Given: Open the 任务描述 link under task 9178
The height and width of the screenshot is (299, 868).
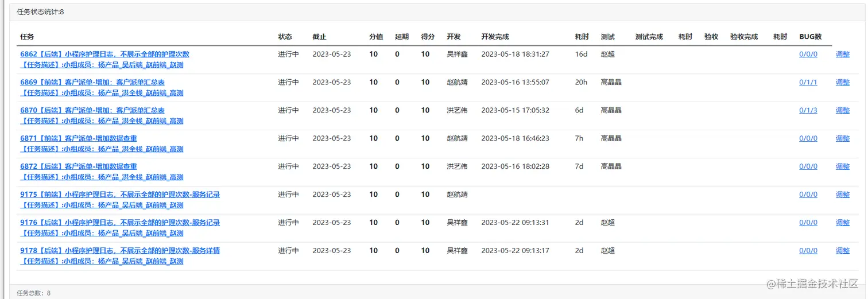Looking at the screenshot, I should tap(102, 262).
